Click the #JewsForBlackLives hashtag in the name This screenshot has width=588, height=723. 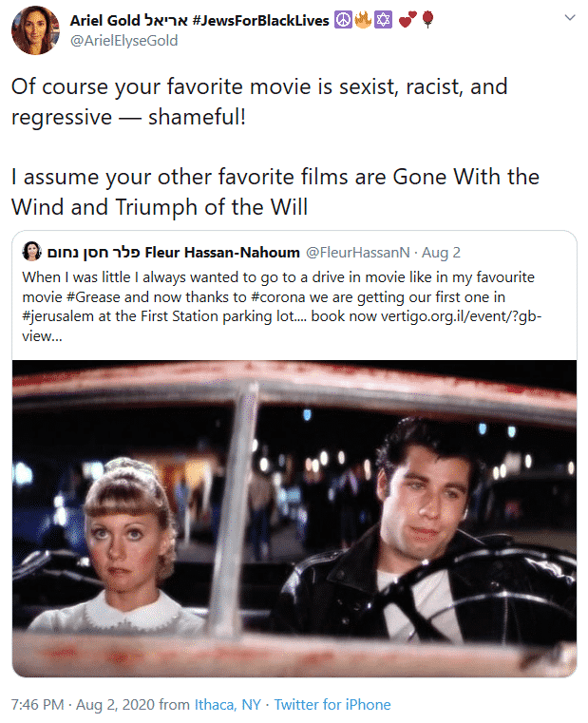260,20
